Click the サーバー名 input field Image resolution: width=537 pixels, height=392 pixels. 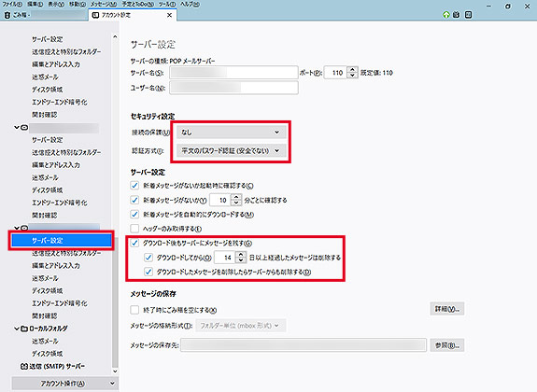tap(233, 73)
